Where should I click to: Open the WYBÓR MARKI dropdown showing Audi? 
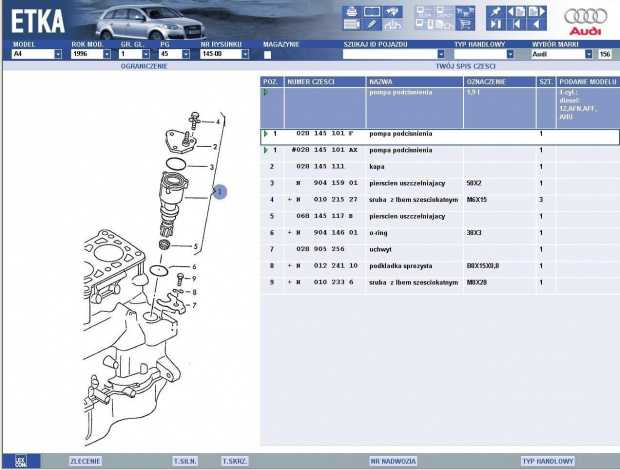[589, 54]
